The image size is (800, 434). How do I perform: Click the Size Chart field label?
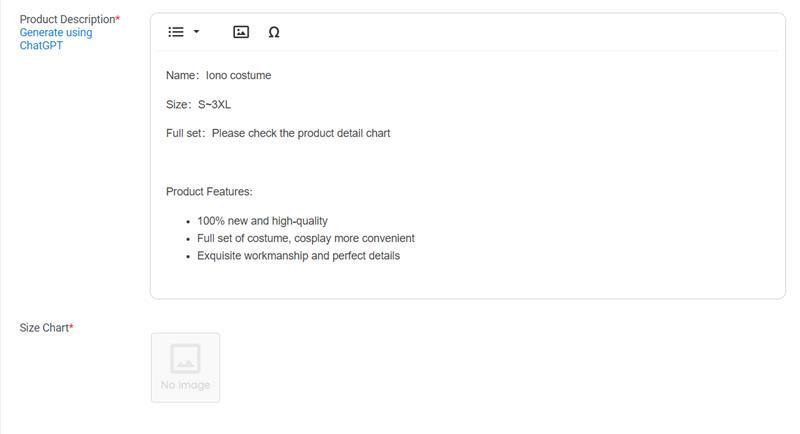[46, 328]
